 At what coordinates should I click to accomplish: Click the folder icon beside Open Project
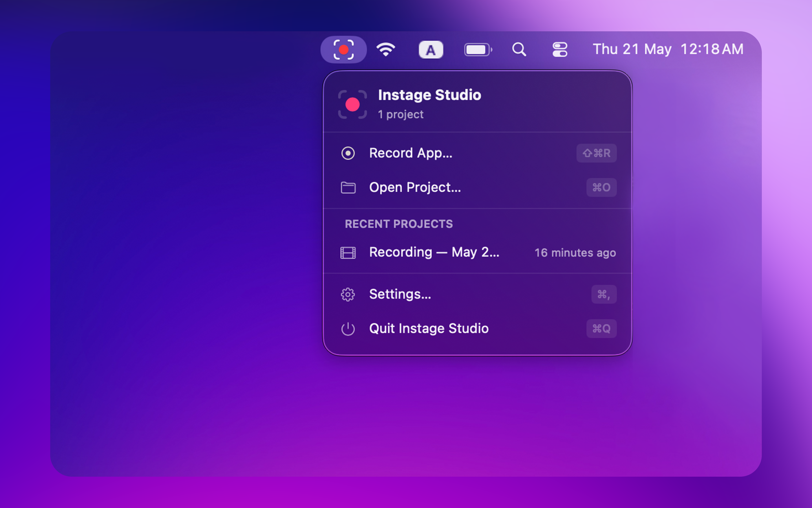pyautogui.click(x=348, y=187)
